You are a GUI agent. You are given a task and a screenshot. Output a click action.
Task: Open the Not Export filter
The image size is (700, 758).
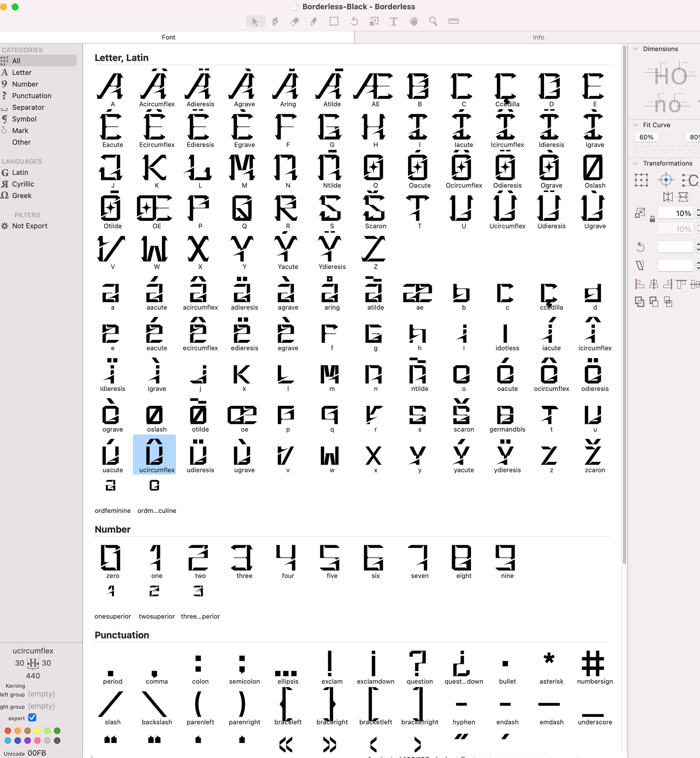tap(30, 226)
